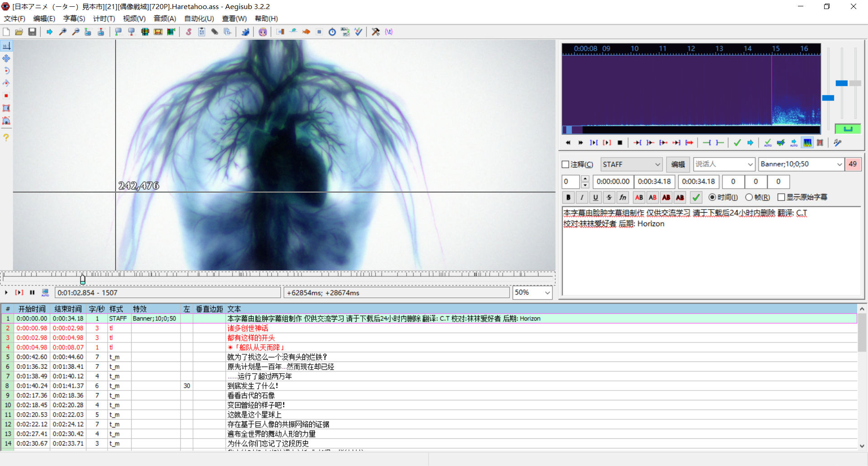Open the Kanji Timer orange fish icon
868x466 pixels.
(306, 32)
